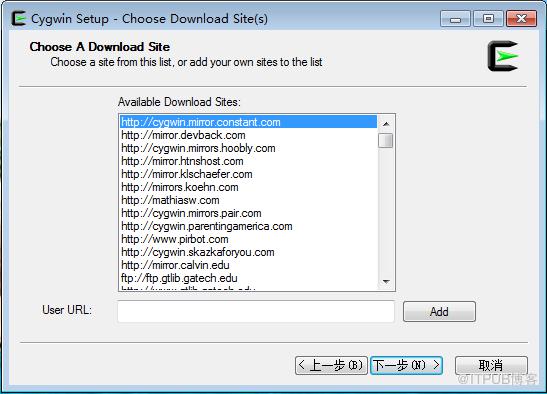Image resolution: width=547 pixels, height=394 pixels.
Task: Select ftp://ftp.gtlib.gatech.edu mirror
Action: coord(248,278)
